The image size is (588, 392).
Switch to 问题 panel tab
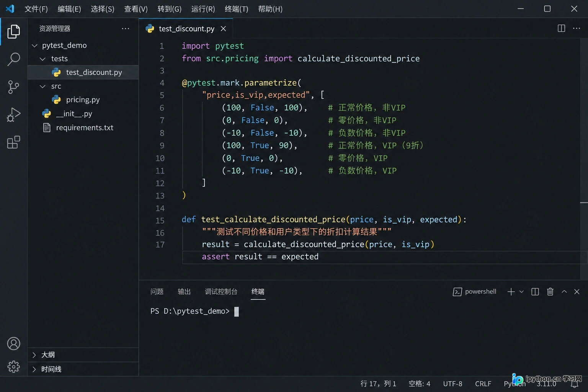(157, 292)
